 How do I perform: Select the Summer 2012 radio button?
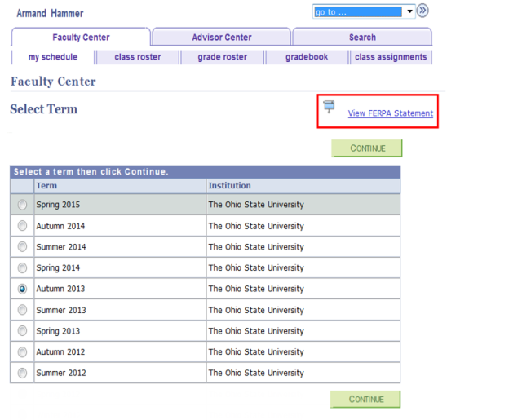coord(22,373)
